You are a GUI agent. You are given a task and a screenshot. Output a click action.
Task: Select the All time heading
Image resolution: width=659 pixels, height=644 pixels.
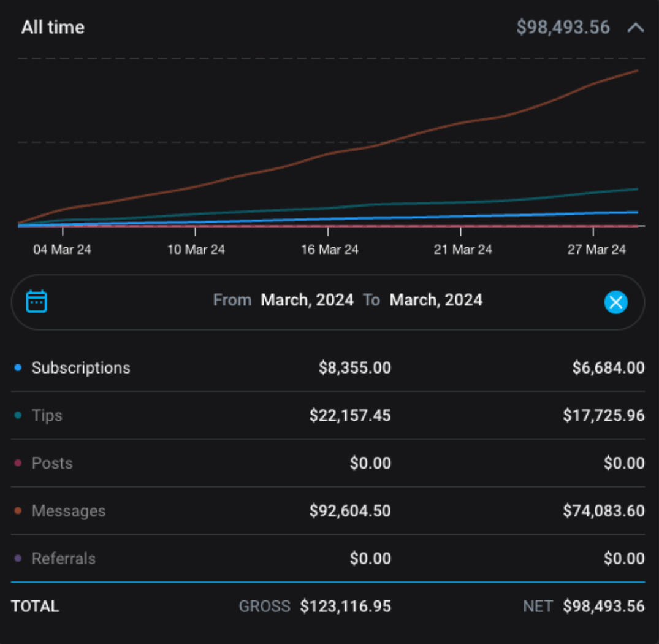pos(53,28)
